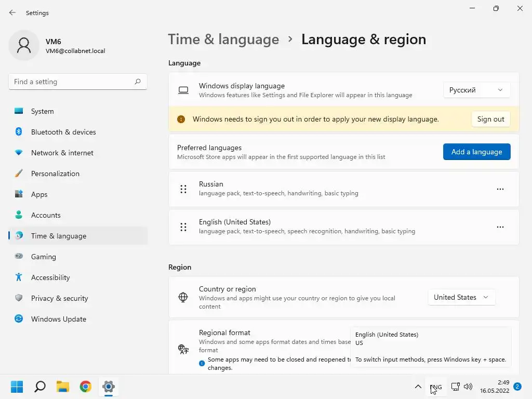532x399 pixels.
Task: Open the clock showing 2:49 16.05.2022
Action: tap(495, 387)
